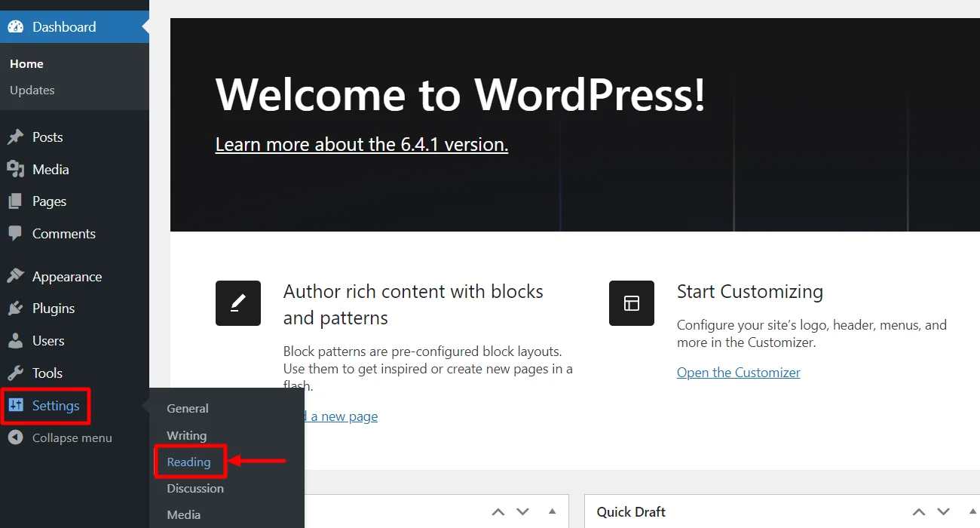Screen dimensions: 980x528
Task: Click the Settings sliders icon
Action: (16, 406)
